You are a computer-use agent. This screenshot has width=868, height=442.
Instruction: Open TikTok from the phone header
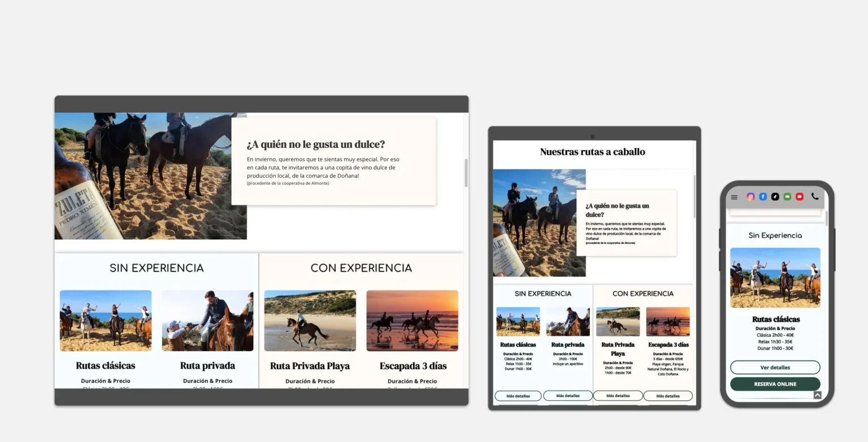[775, 196]
